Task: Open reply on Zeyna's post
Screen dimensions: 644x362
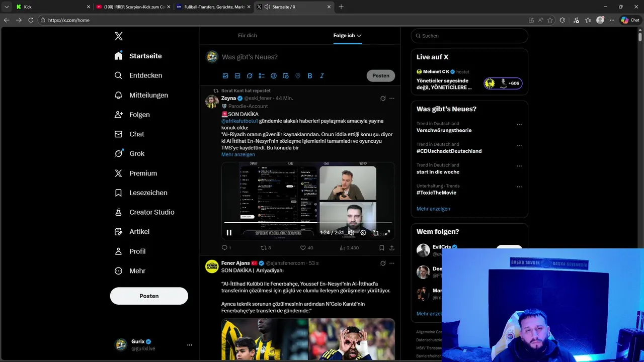Action: point(226,248)
